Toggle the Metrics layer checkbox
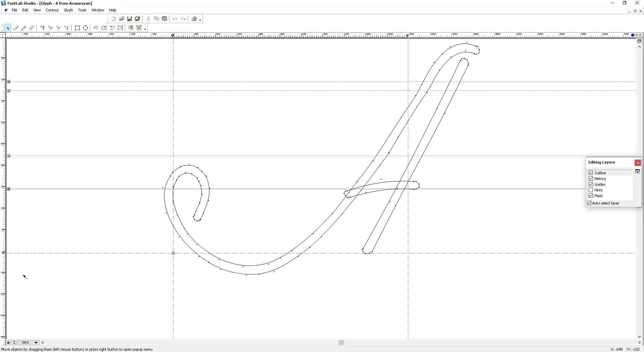Image resolution: width=644 pixels, height=352 pixels. pos(591,179)
